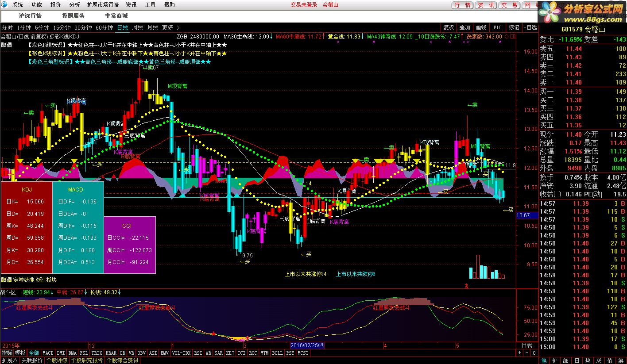The width and height of the screenshot is (627, 364).
Task: Open the 功能 menu
Action: (x=37, y=5)
